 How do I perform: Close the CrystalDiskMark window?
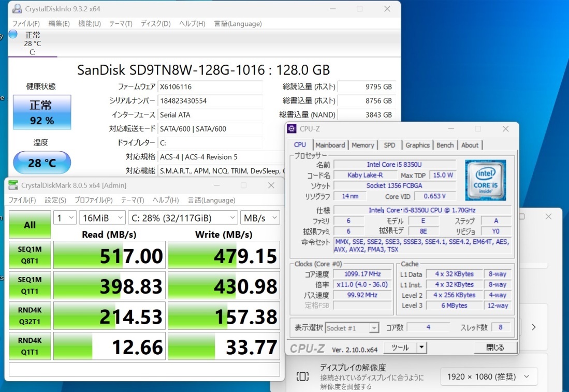pos(271,185)
